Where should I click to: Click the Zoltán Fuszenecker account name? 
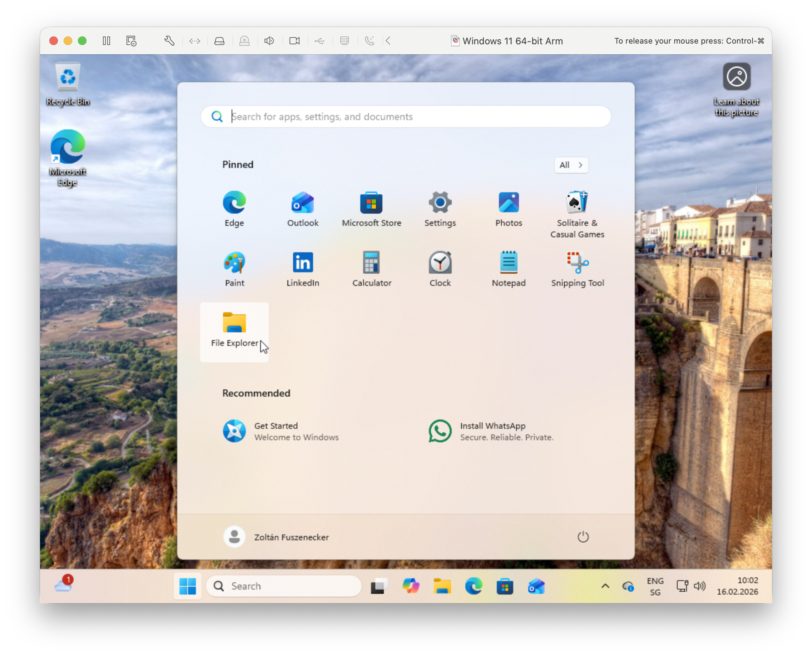point(292,537)
